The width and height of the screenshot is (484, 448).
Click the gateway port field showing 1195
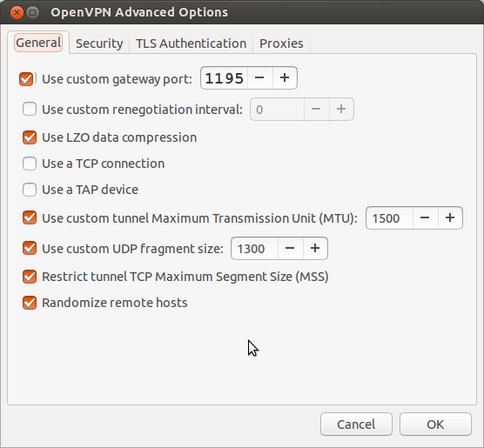coord(225,78)
